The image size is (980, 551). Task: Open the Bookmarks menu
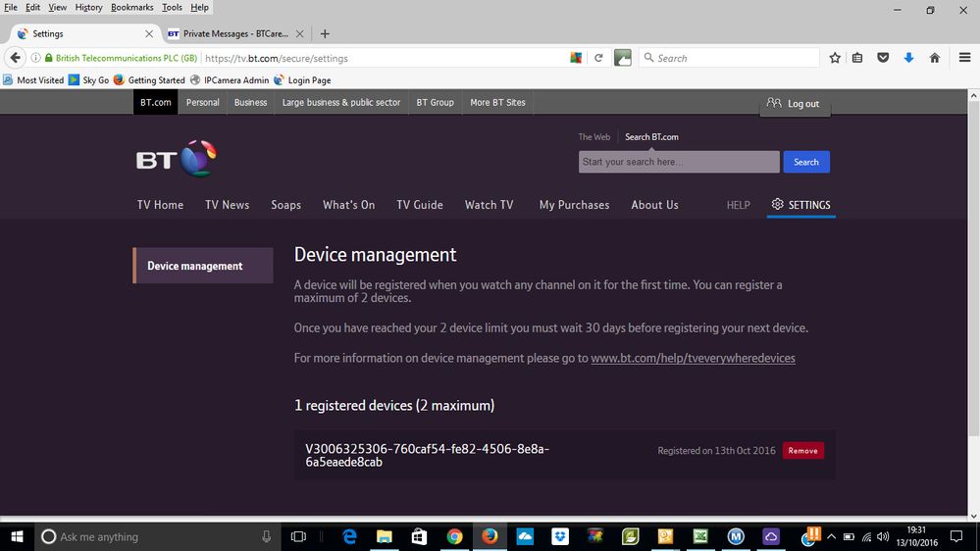(131, 8)
